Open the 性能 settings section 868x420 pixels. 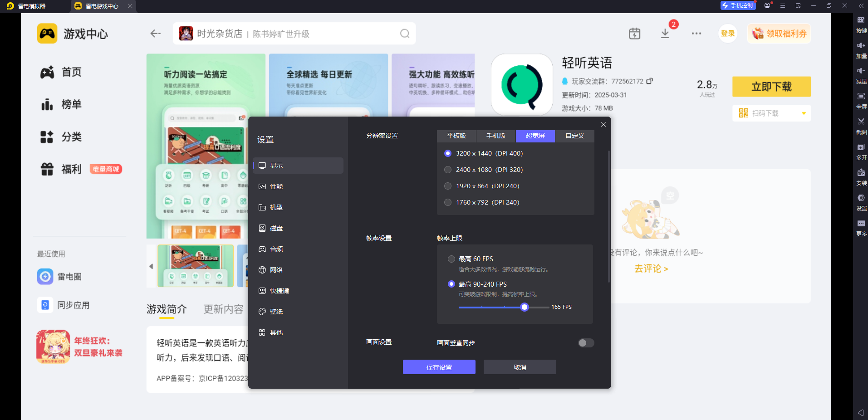tap(298, 186)
